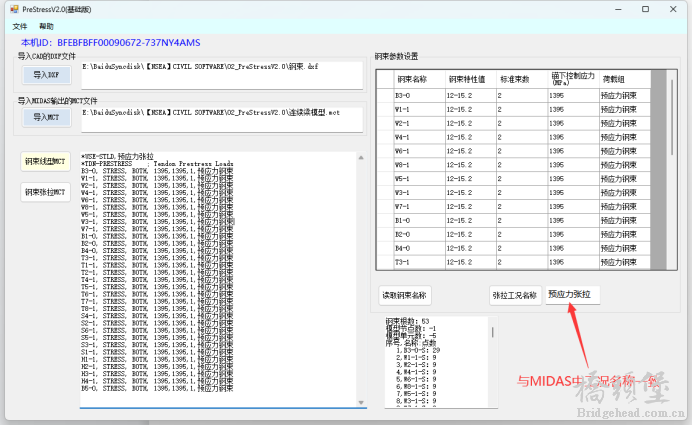Click the up arrow of the MCT output scrollbar
This screenshot has height=425, width=692.
[361, 158]
